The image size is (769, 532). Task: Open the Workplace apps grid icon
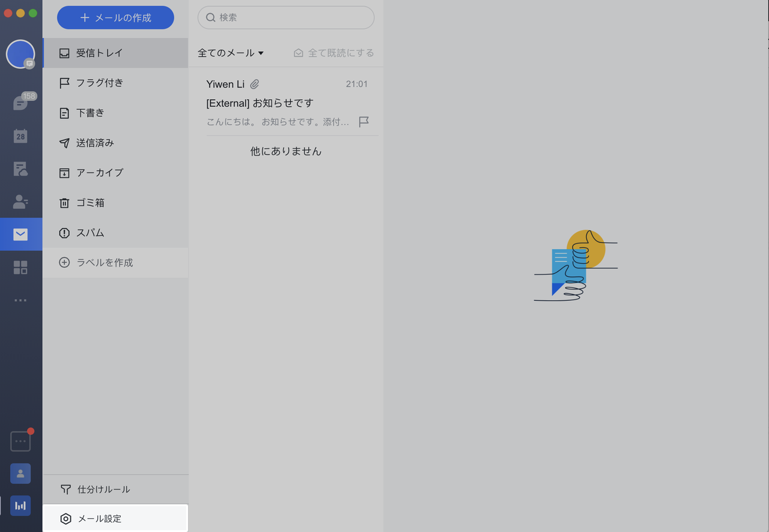20,267
